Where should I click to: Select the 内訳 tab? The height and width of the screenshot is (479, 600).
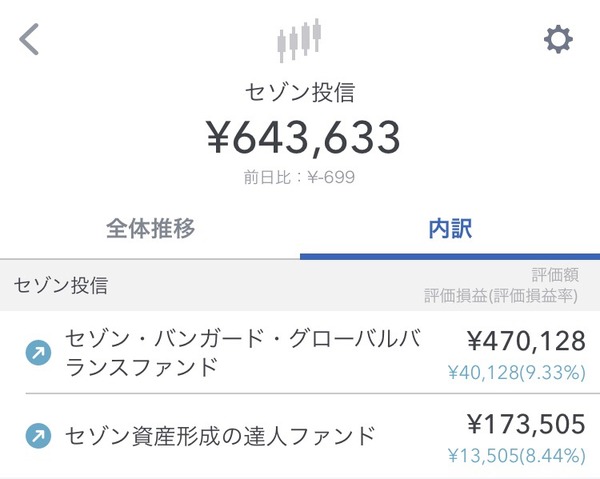(x=450, y=228)
